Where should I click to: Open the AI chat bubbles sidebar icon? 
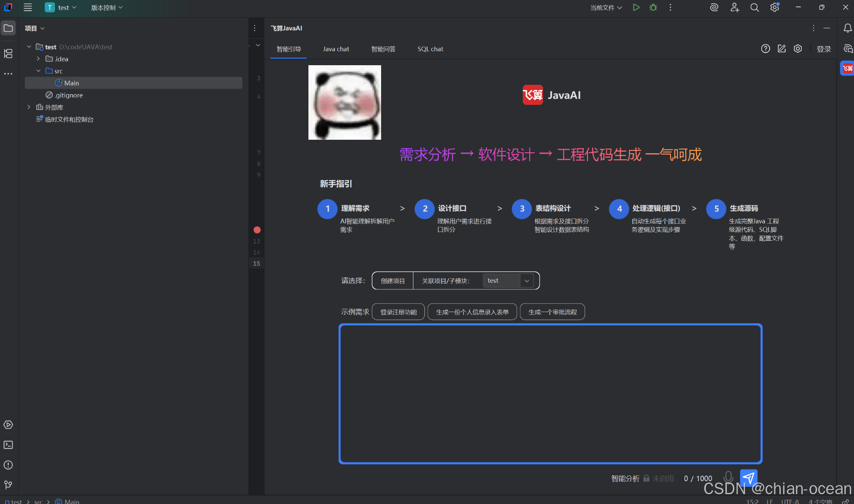[847, 48]
